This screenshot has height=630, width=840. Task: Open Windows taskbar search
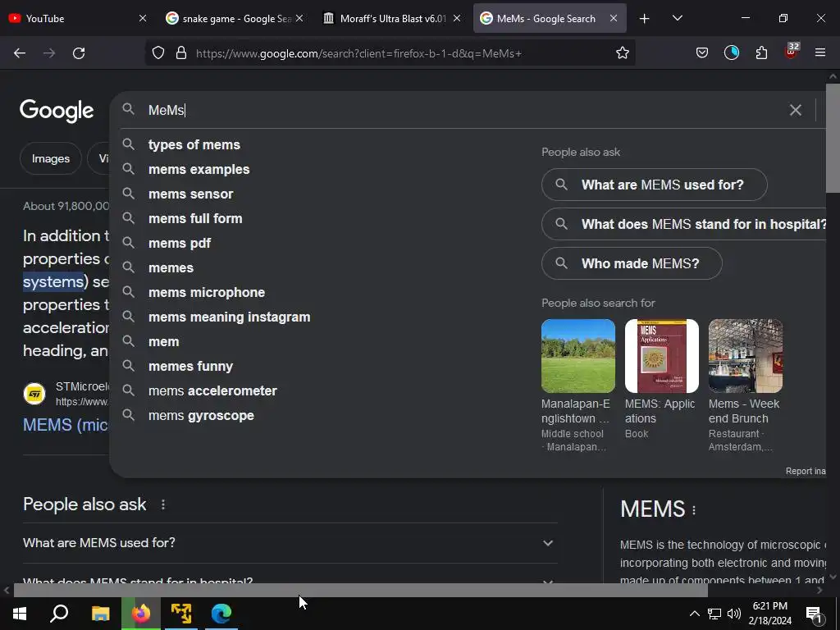click(59, 614)
